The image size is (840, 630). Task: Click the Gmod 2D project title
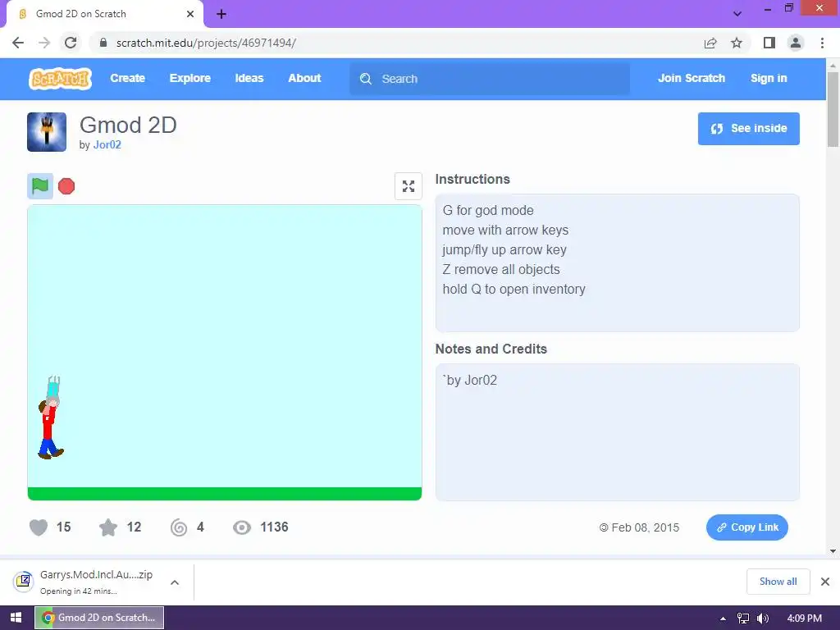point(128,125)
